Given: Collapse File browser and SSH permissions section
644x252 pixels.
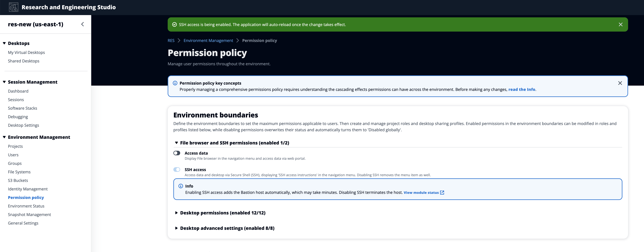Looking at the screenshot, I should coord(176,143).
